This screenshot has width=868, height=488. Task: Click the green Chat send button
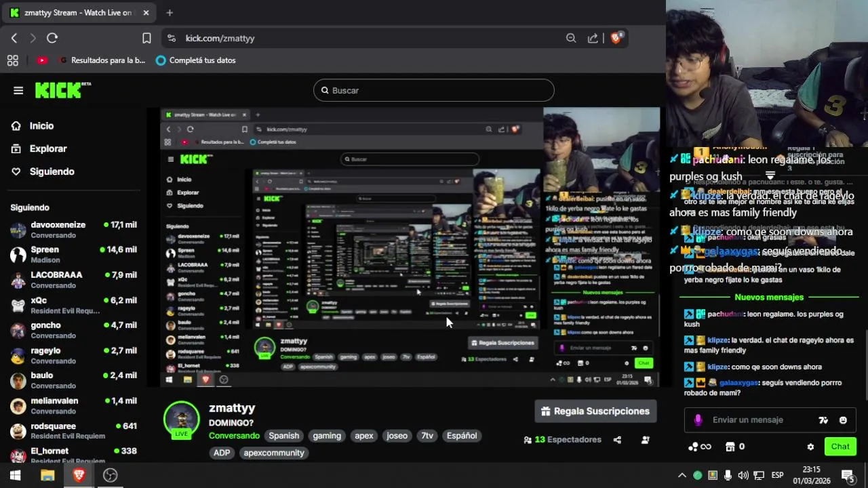point(840,447)
